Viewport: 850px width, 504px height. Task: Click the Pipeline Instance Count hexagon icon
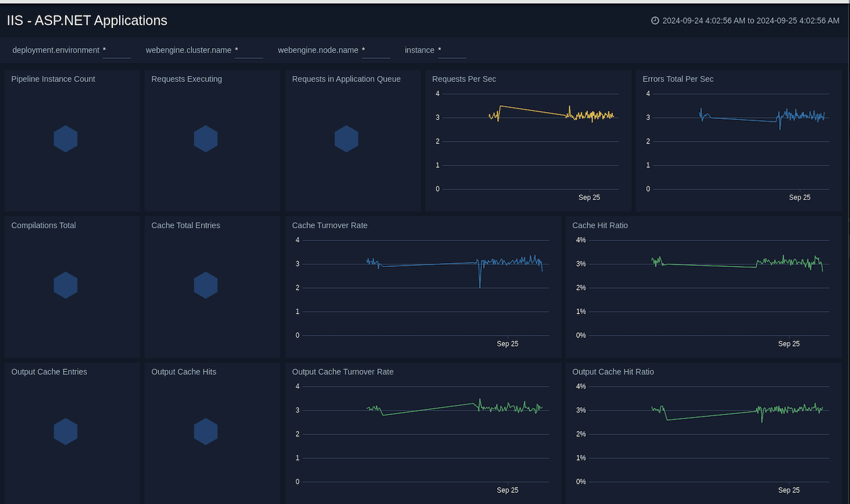pyautogui.click(x=66, y=139)
